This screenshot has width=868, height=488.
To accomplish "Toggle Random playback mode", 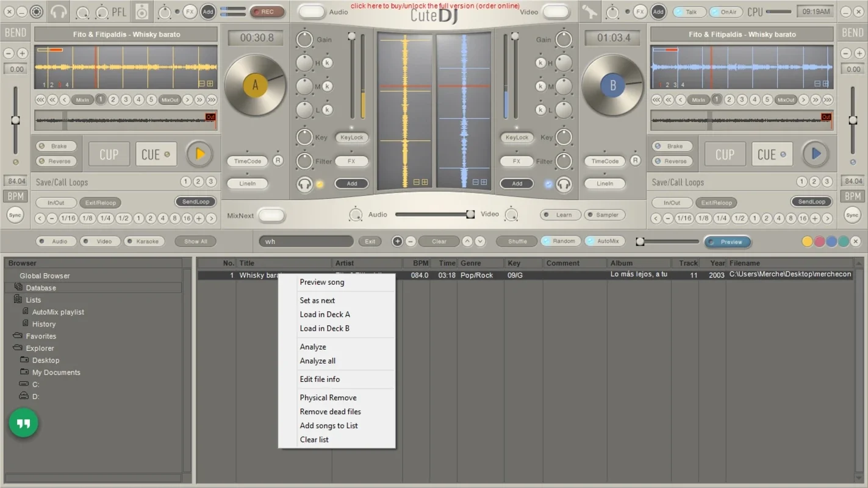I will (561, 241).
